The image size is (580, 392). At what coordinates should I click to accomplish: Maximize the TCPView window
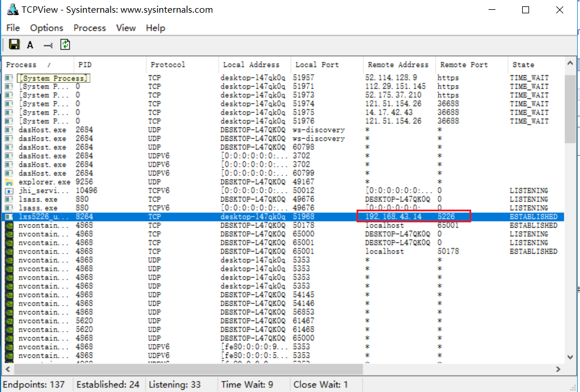click(525, 10)
